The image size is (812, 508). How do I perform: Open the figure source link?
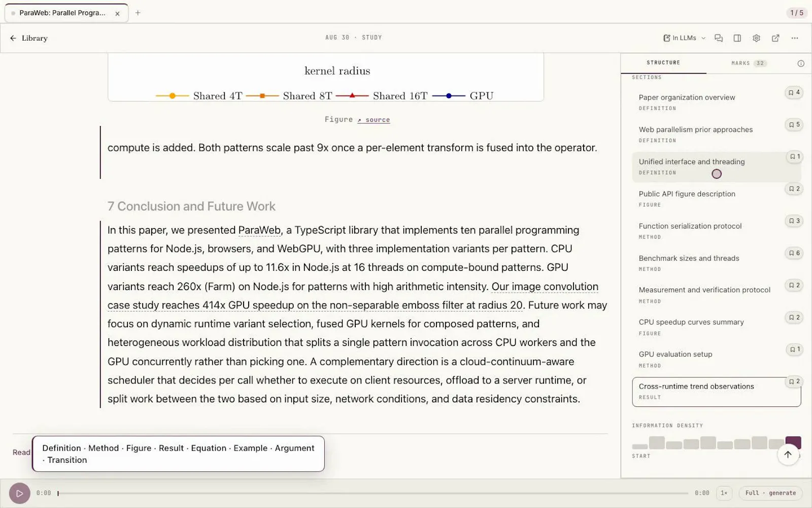(374, 120)
